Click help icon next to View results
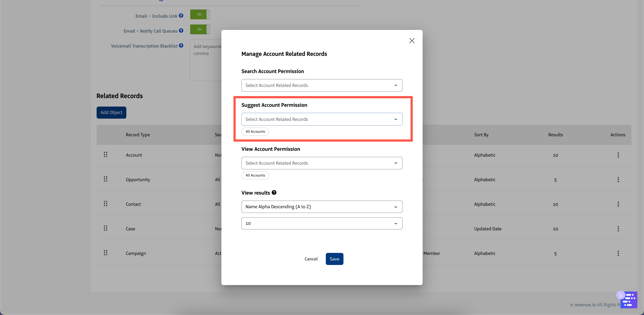 tap(274, 193)
